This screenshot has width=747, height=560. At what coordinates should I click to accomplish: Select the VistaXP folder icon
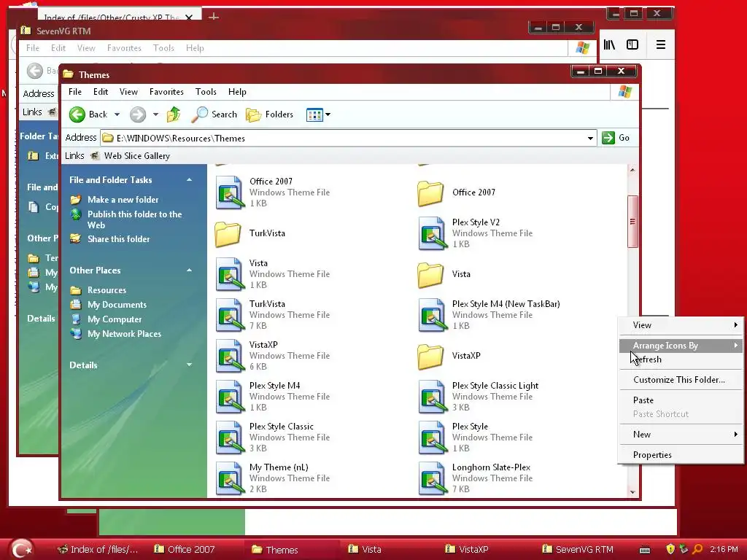430,356
